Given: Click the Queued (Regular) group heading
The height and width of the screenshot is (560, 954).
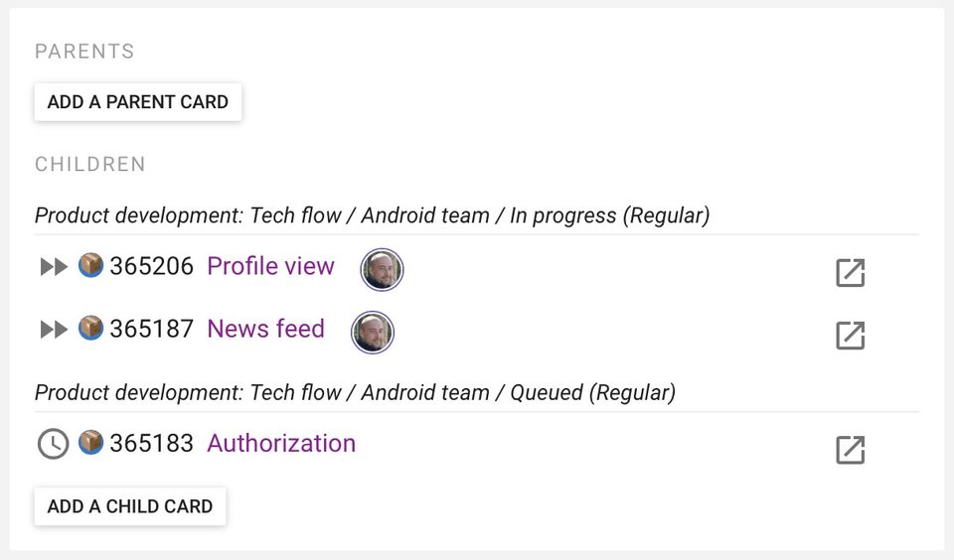Looking at the screenshot, I should pyautogui.click(x=355, y=392).
